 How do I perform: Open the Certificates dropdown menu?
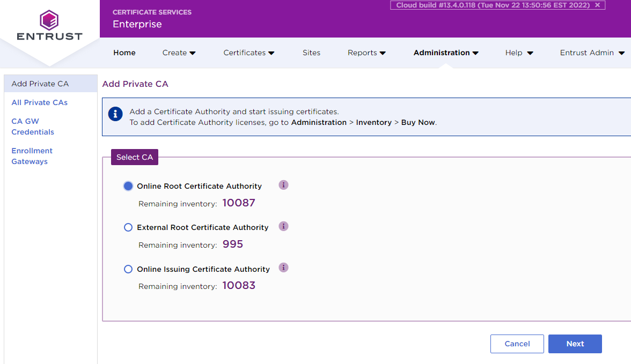[248, 53]
